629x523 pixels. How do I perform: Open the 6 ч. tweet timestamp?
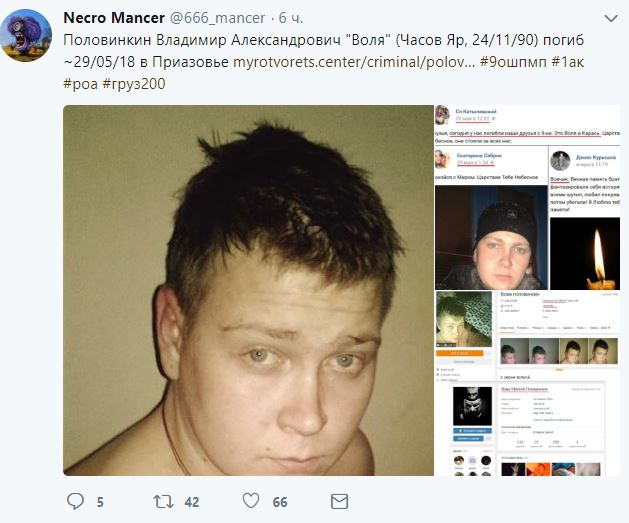291,18
